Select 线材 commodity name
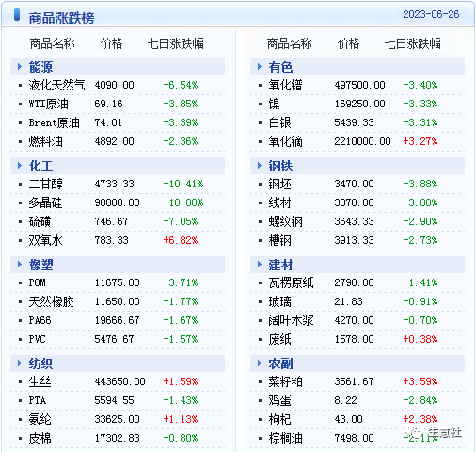 [279, 202]
